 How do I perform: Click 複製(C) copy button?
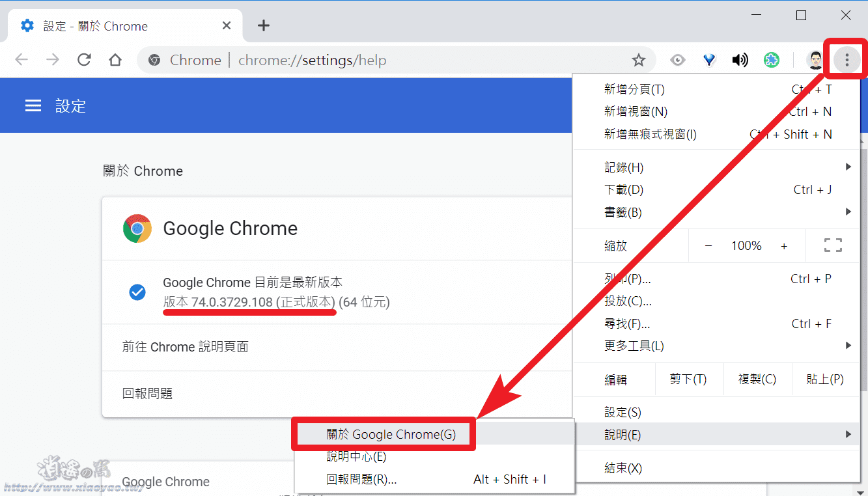tap(757, 379)
